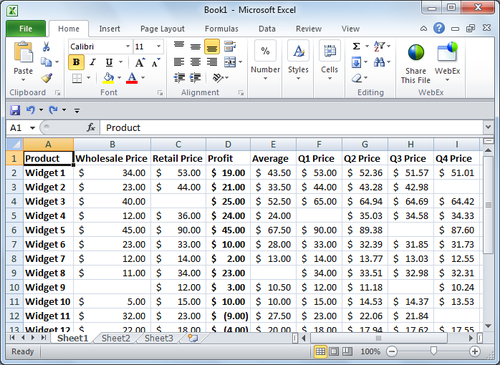This screenshot has width=500, height=365.
Task: Open the Cells dropdown
Action: [329, 79]
